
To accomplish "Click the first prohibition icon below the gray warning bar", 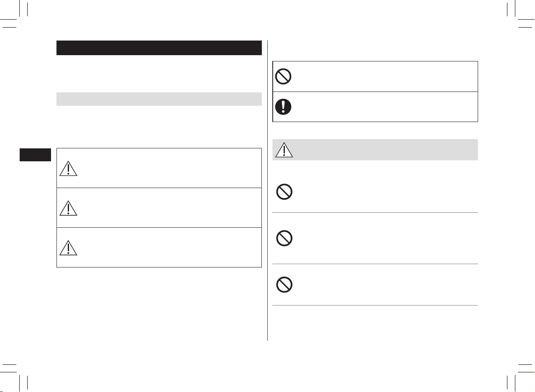I will pyautogui.click(x=284, y=192).
